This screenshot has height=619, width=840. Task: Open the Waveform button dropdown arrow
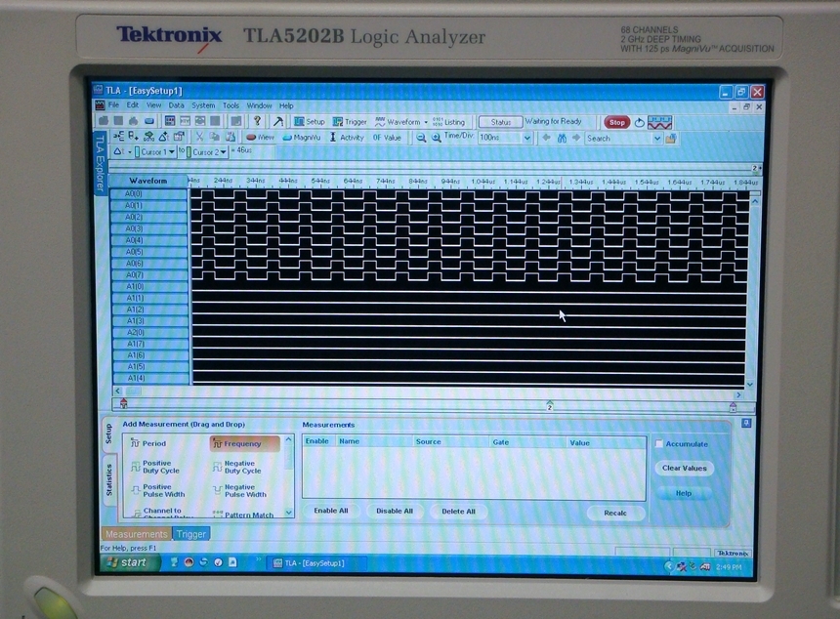(x=426, y=122)
